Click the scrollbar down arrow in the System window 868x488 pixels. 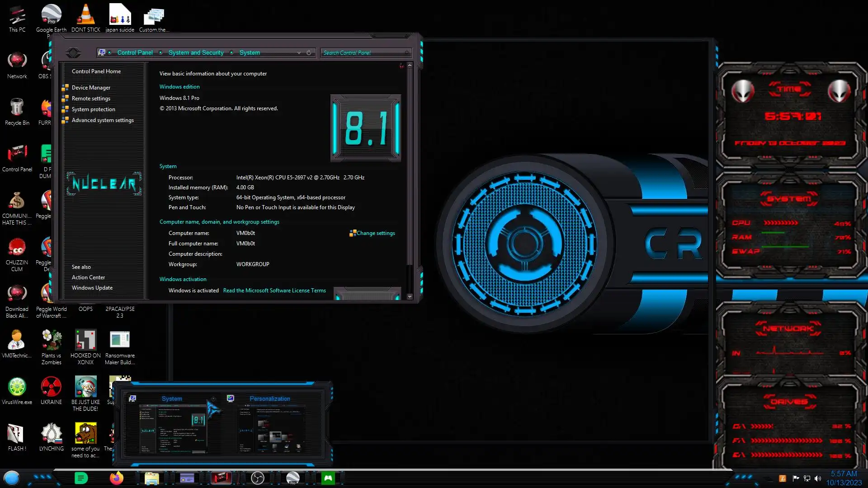(410, 297)
